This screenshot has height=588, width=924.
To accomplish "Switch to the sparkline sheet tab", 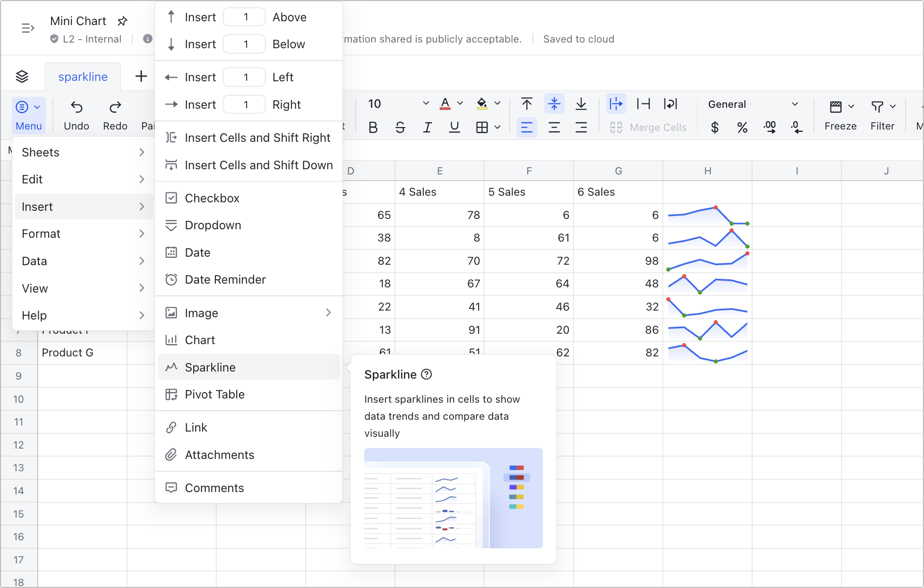I will [x=83, y=76].
